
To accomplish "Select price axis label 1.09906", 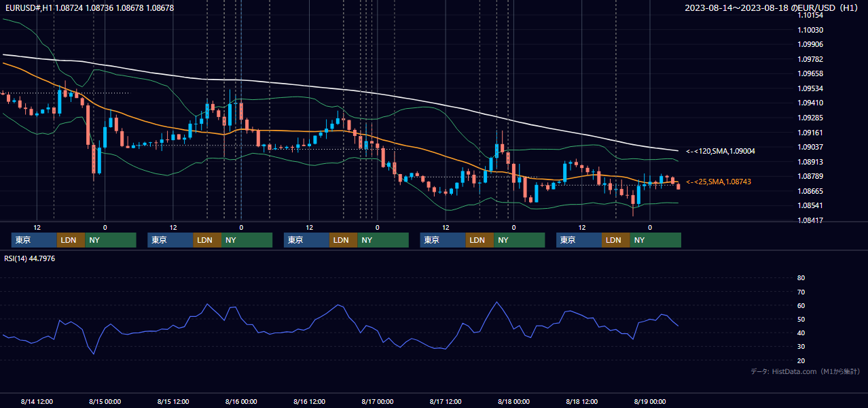I will click(810, 45).
